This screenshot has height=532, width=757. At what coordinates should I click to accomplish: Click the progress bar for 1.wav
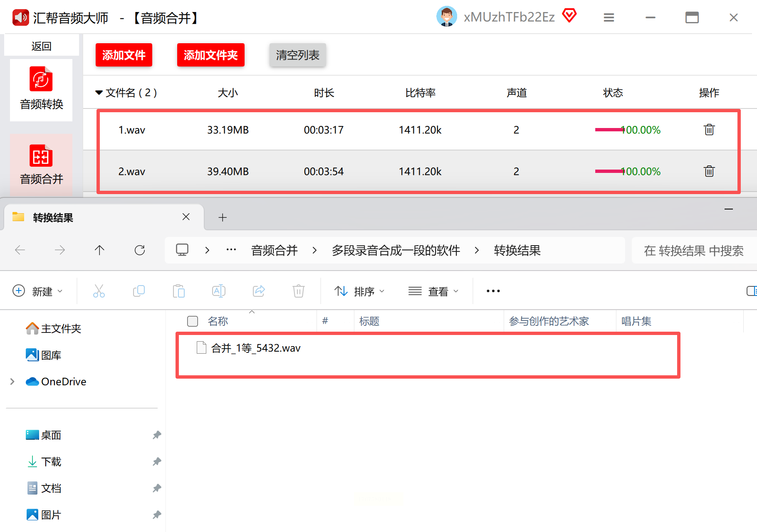tap(609, 130)
